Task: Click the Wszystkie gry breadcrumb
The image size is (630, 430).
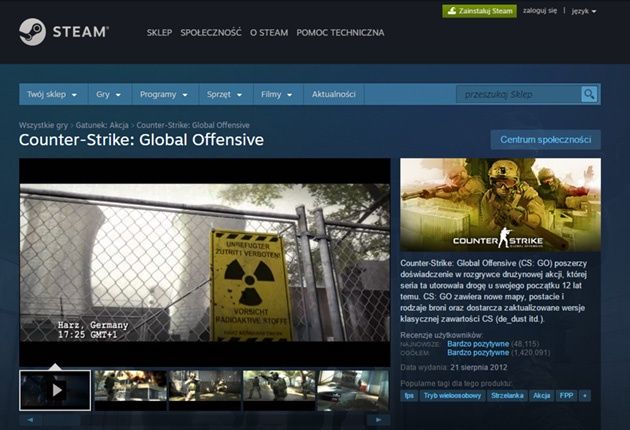Action: 43,125
